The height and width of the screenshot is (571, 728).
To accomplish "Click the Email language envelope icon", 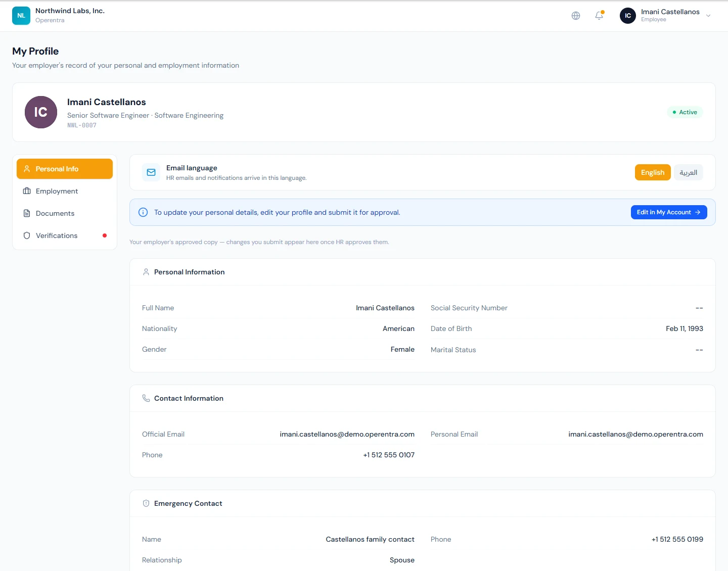I will click(x=151, y=172).
